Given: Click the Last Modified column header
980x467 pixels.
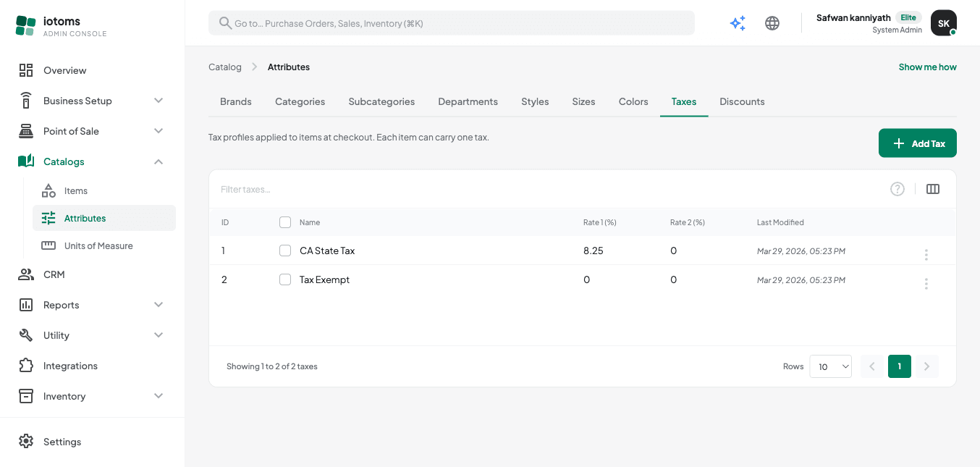Looking at the screenshot, I should tap(780, 222).
